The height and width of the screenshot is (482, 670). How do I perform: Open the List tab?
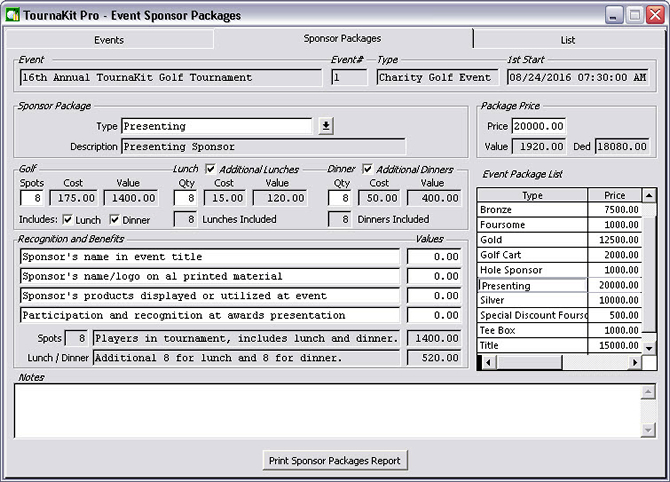tap(568, 40)
